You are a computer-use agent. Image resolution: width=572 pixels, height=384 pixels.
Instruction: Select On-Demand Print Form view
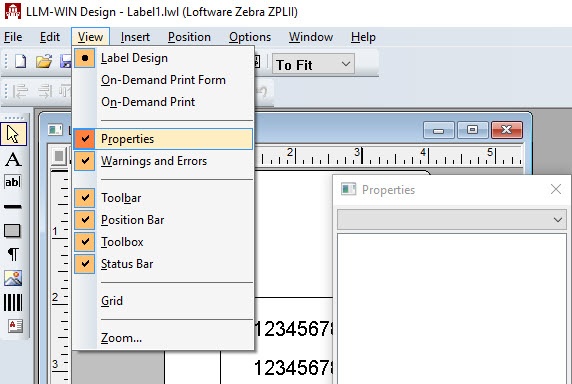[163, 80]
